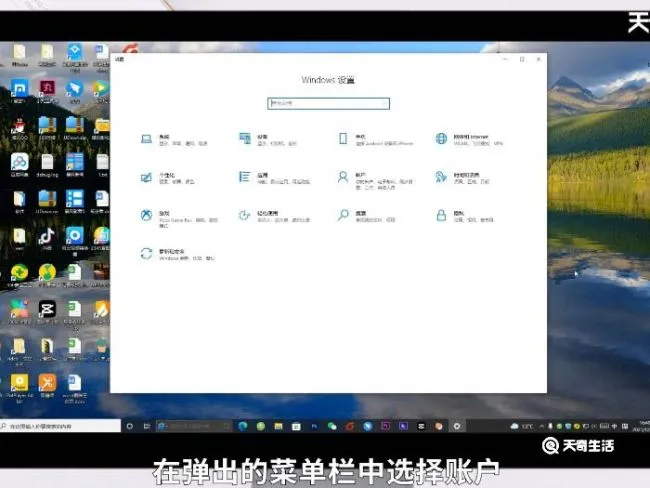
Task: Select the debug.log file on desktop
Action: [x=47, y=165]
